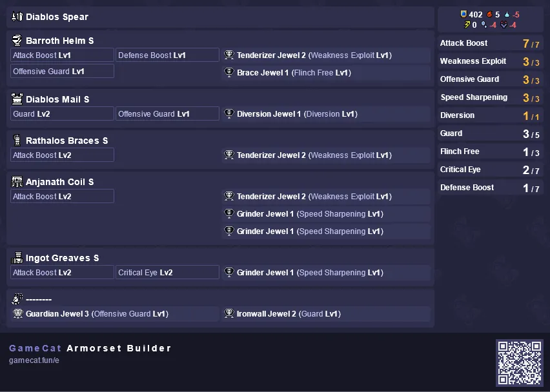Viewport: 550px width, 392px height.
Task: Select the Brace Jewel 1 decoration slot
Action: (x=326, y=72)
